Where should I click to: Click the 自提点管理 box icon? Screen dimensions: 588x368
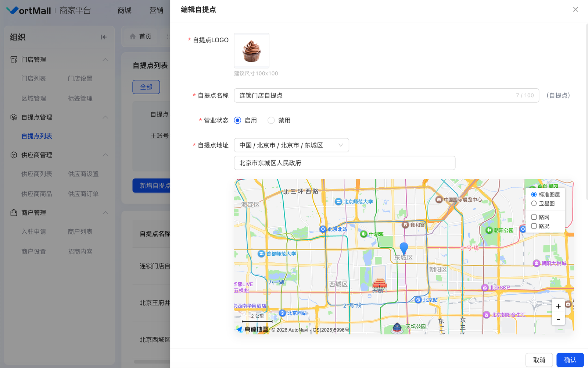coord(14,117)
